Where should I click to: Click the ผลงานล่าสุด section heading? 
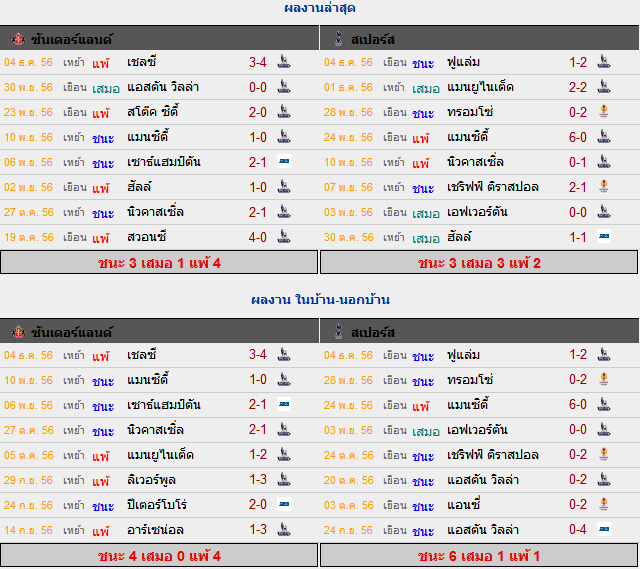[320, 7]
